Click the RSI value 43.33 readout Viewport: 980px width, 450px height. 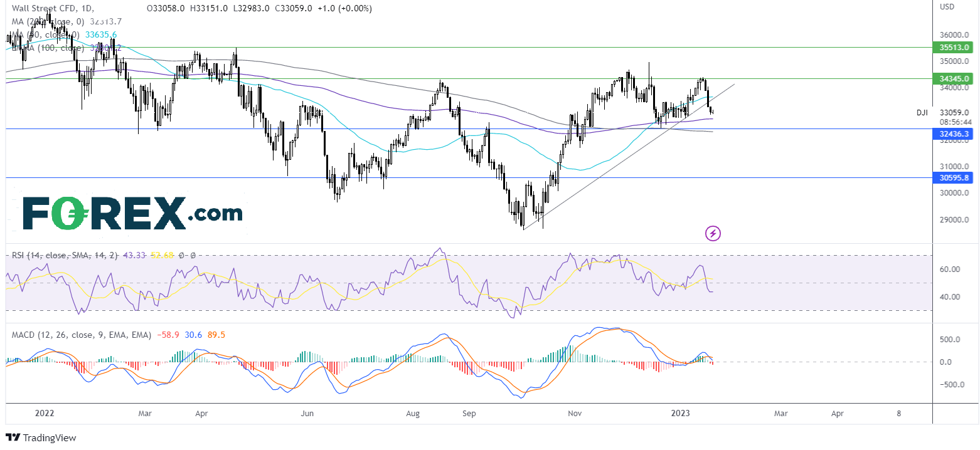coord(134,255)
